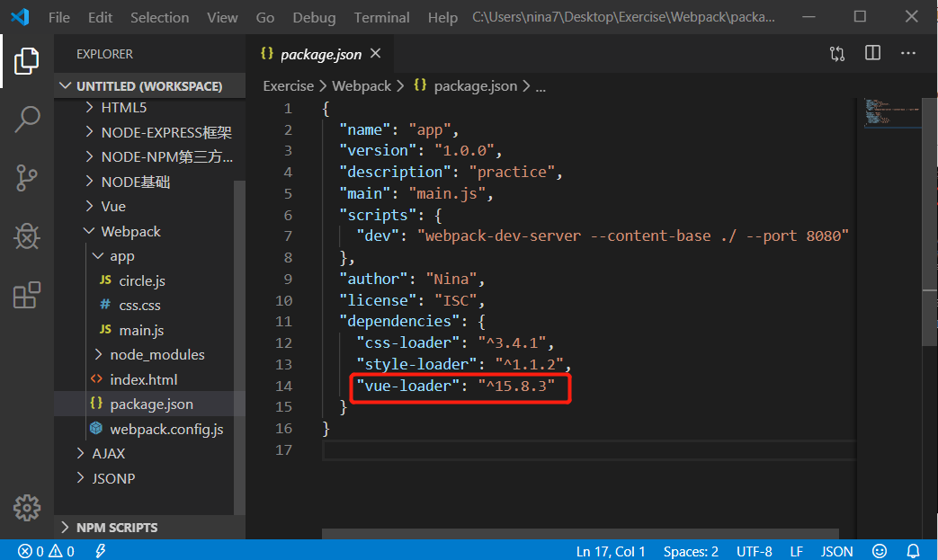Change indentation via Spaces: 2
938x560 pixels.
click(x=691, y=551)
